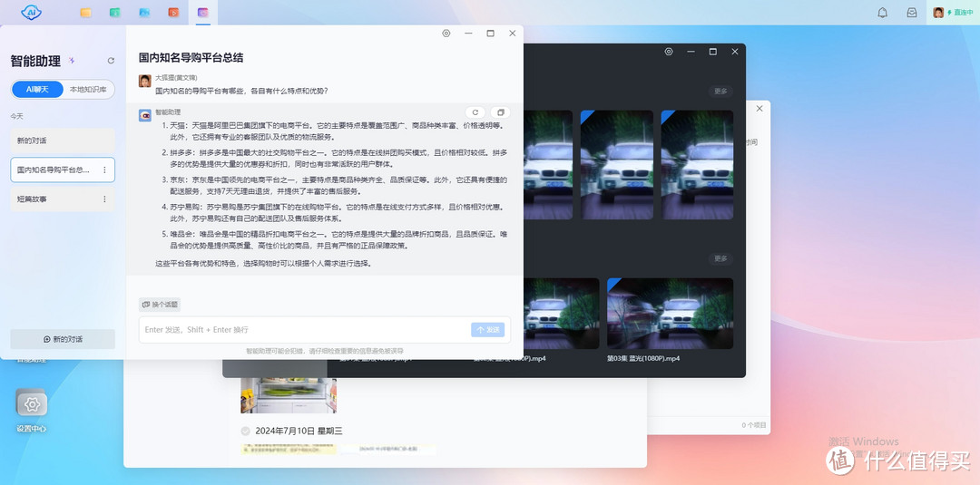This screenshot has height=485, width=980.
Task: Select the 新的对话 entry under 今天
Action: point(63,141)
